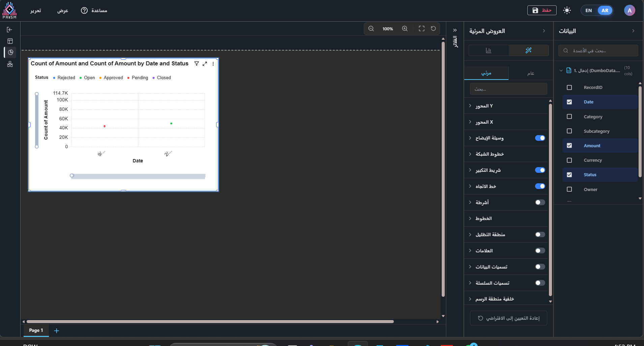Image resolution: width=644 pixels, height=346 pixels.
Task: Open the chart's three-dot options menu
Action: coord(213,64)
